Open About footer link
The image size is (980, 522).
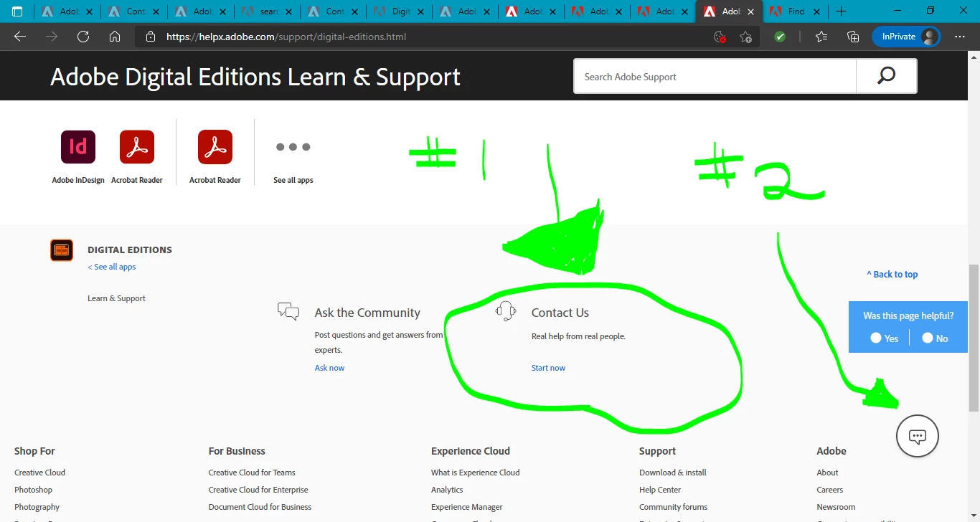click(x=827, y=473)
